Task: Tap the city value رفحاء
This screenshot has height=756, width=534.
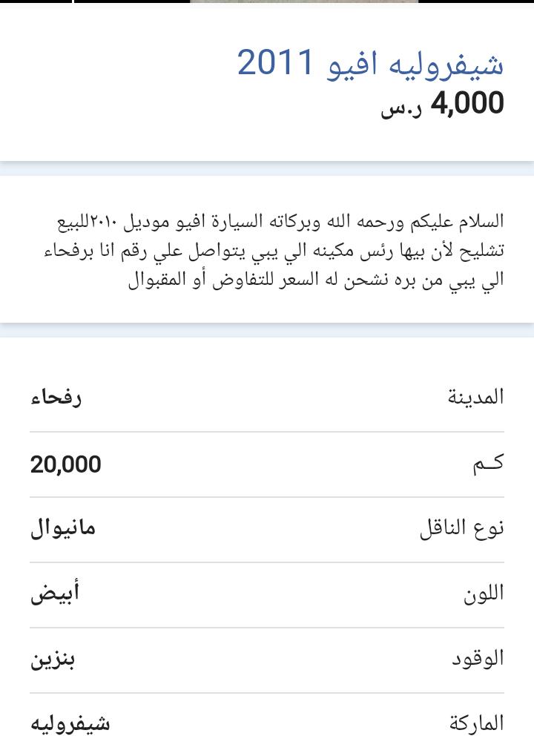Action: pyautogui.click(x=56, y=398)
